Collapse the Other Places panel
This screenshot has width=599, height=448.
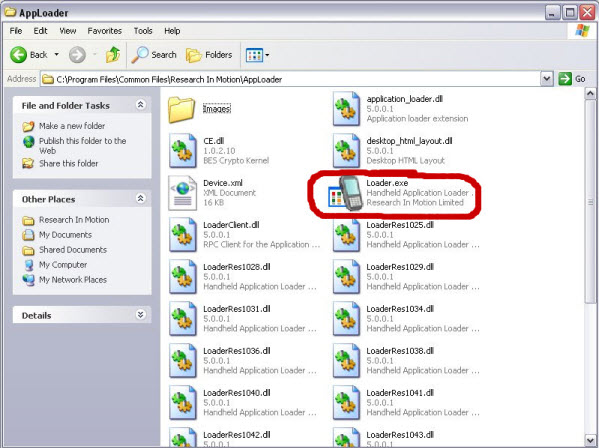pos(141,198)
